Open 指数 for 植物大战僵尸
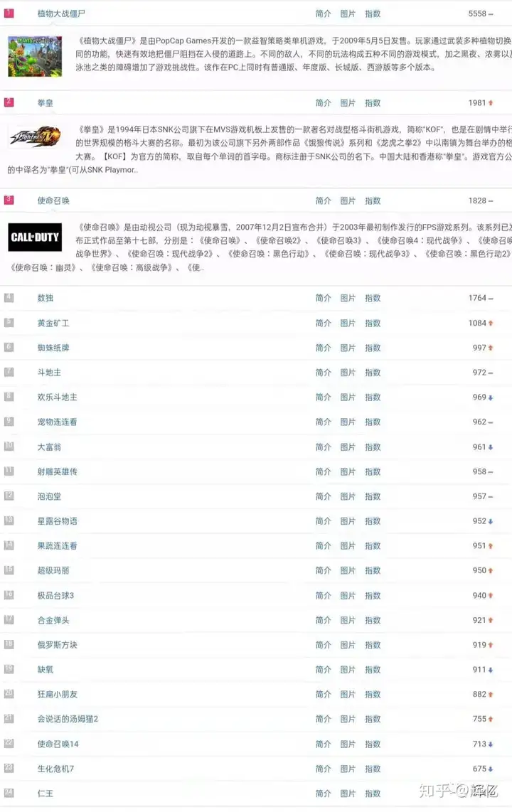This screenshot has width=512, height=812. tap(373, 14)
